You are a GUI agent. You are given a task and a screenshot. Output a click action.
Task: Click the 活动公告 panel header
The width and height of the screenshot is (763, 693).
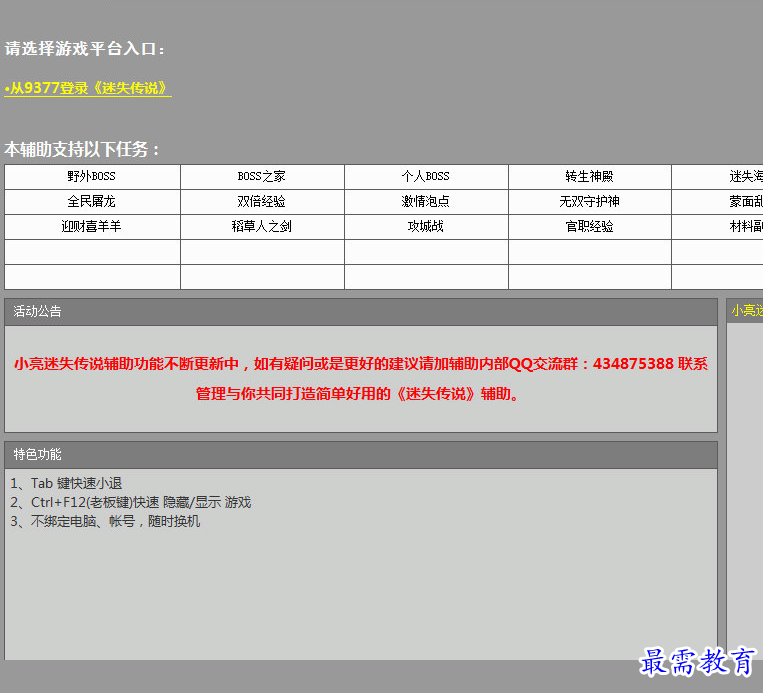(361, 312)
